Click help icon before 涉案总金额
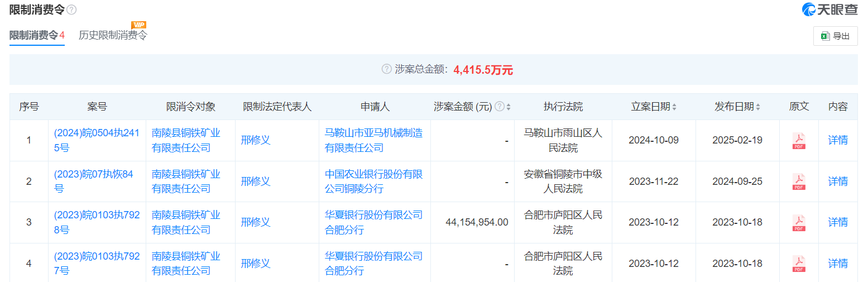Image resolution: width=868 pixels, height=282 pixels. (386, 69)
